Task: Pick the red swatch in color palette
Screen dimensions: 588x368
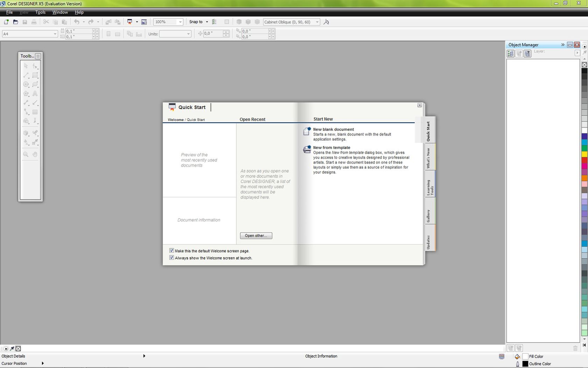Action: coord(584,160)
